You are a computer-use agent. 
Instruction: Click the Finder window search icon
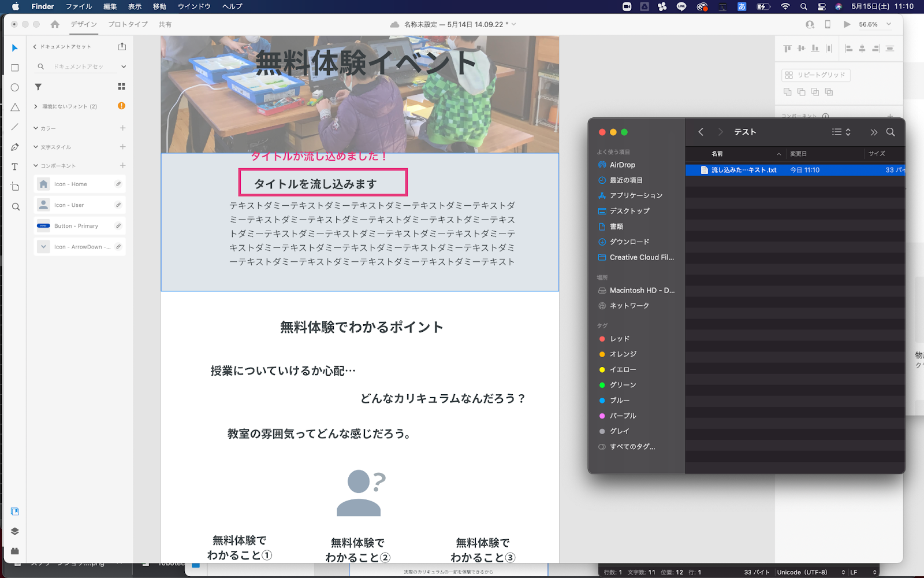tap(891, 132)
